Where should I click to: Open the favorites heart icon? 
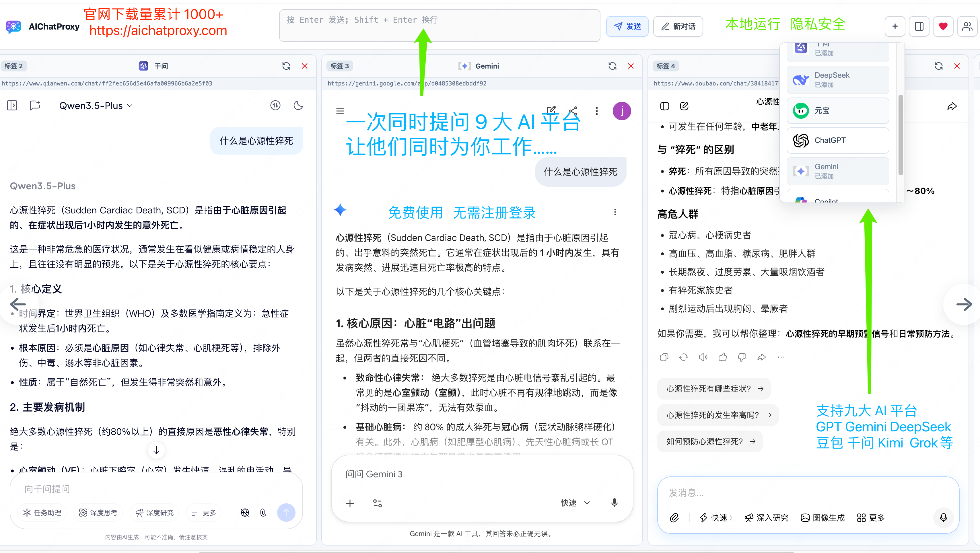click(x=943, y=26)
